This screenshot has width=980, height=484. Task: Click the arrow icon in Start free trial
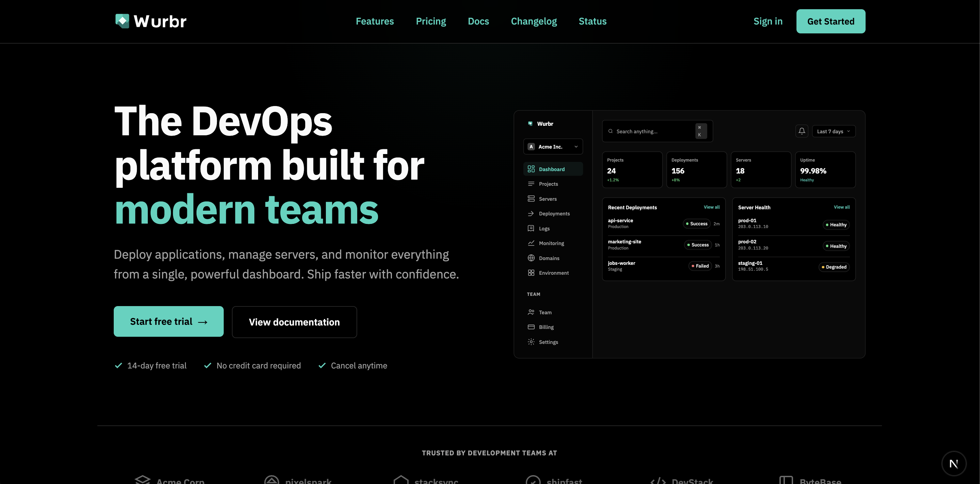tap(203, 322)
